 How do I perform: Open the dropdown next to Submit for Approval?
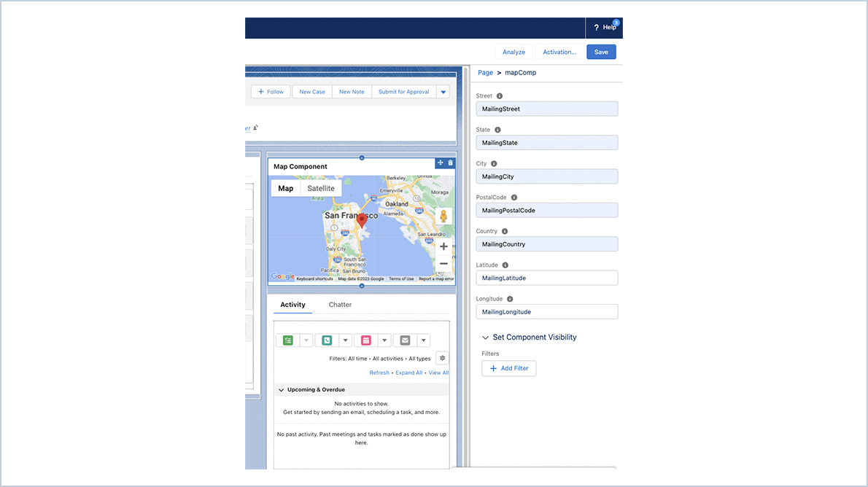click(x=443, y=91)
